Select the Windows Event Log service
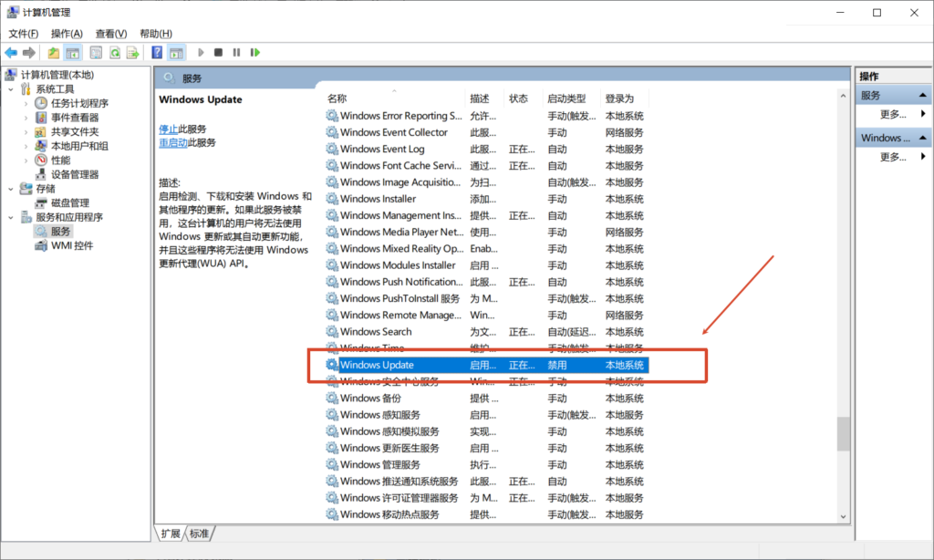The width and height of the screenshot is (934, 560). pos(487,149)
